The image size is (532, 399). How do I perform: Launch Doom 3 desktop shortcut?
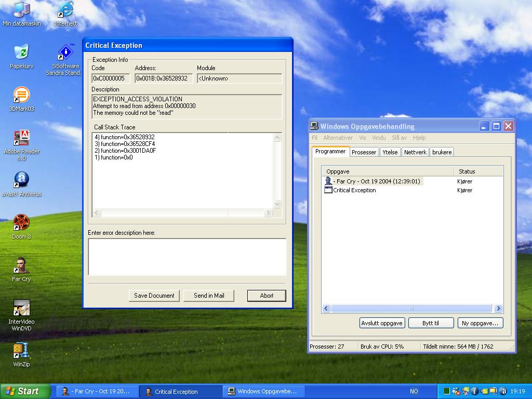21,227
